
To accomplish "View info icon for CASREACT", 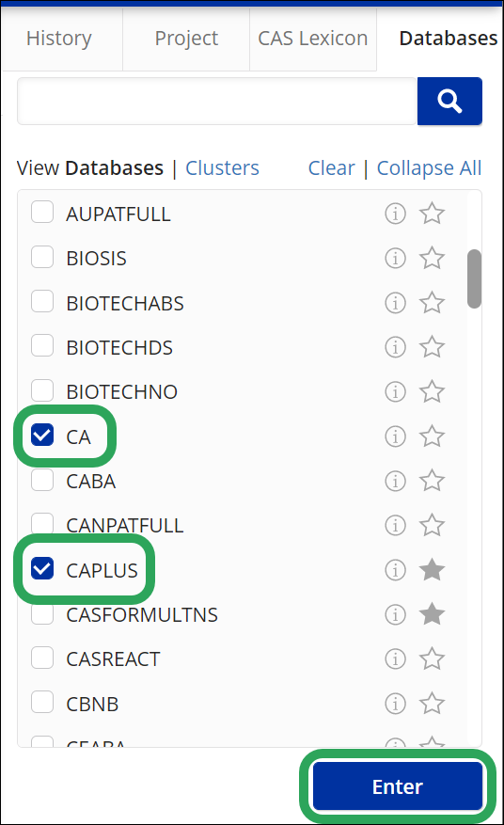I will click(x=395, y=658).
